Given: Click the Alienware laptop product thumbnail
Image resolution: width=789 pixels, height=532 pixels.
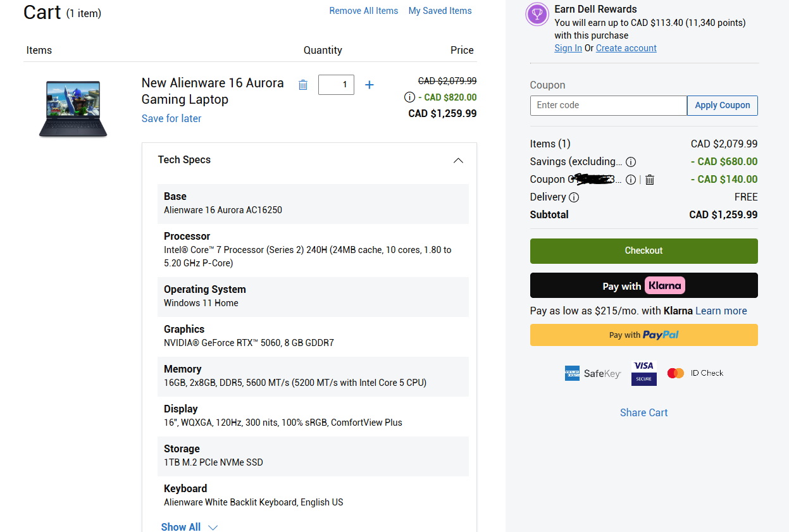Looking at the screenshot, I should (73, 109).
